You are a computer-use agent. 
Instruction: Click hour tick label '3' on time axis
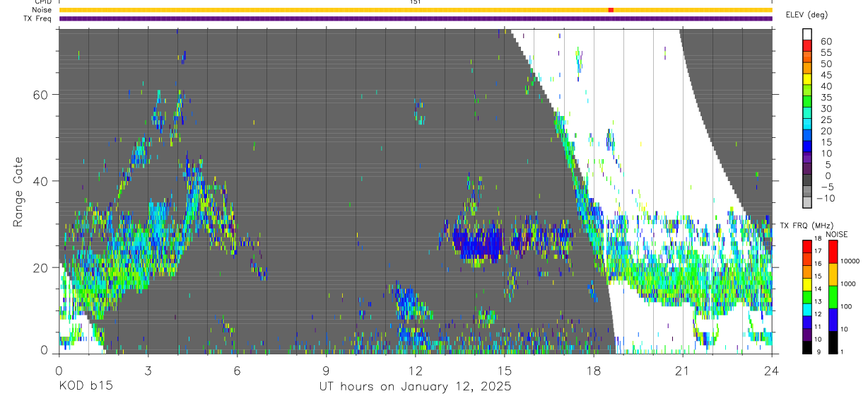coord(148,370)
